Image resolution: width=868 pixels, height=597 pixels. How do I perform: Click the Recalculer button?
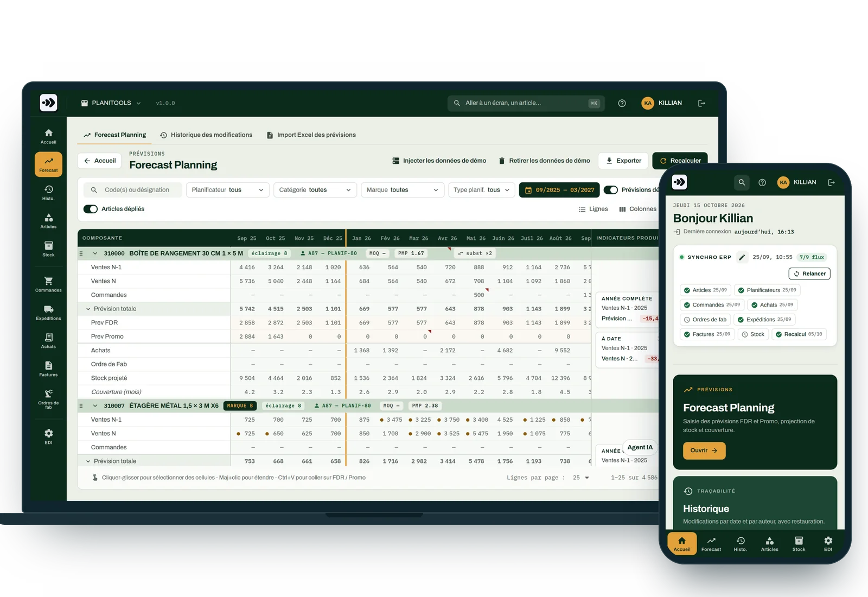[680, 161]
